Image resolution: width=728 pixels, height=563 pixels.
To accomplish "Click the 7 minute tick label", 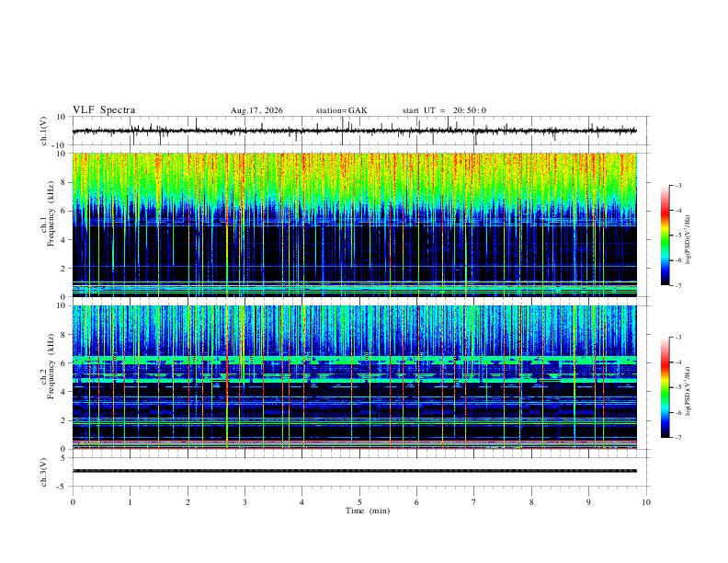I will coord(474,502).
